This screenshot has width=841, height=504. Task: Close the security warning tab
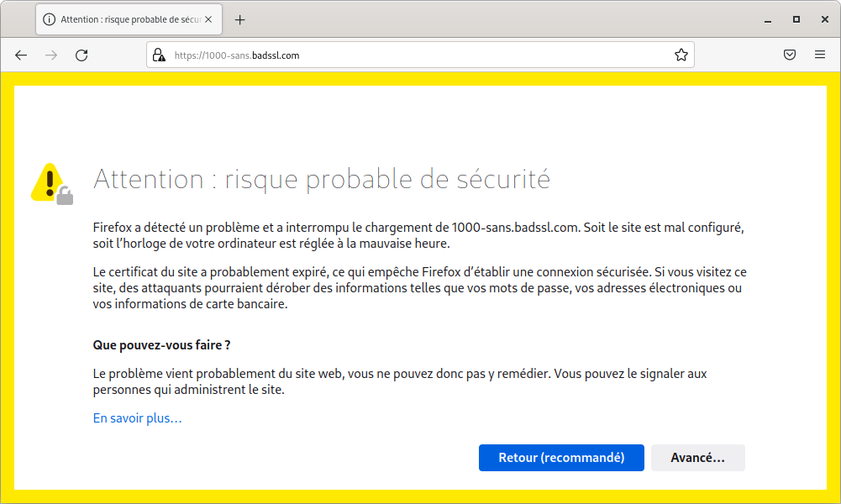(208, 19)
